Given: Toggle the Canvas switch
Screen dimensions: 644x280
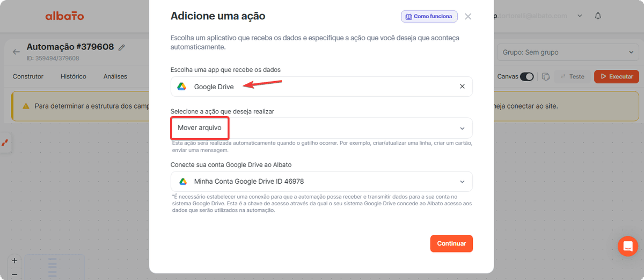Looking at the screenshot, I should click(527, 76).
